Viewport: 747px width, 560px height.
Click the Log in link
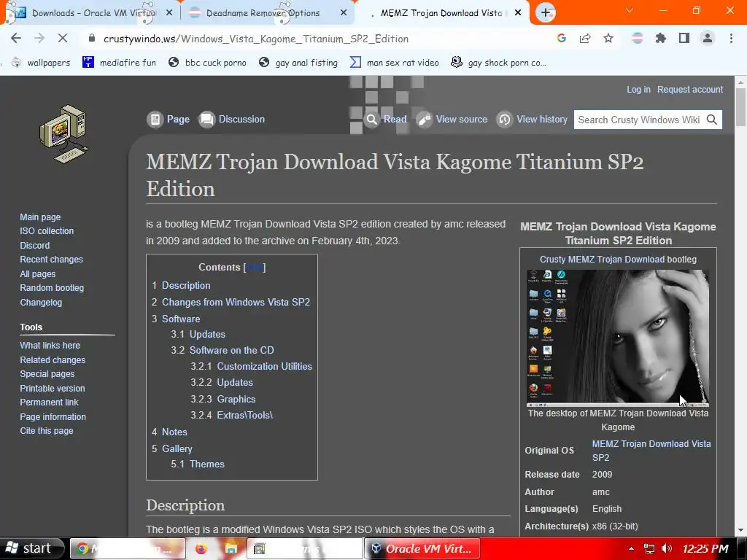click(638, 89)
